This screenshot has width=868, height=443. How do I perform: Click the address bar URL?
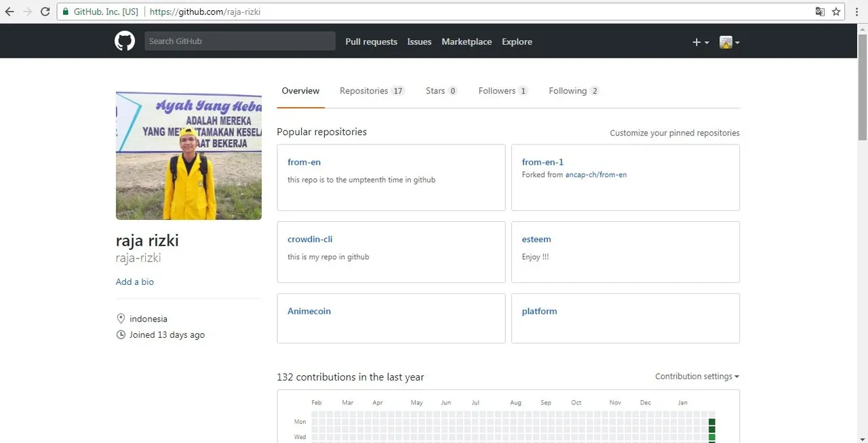[x=205, y=12]
